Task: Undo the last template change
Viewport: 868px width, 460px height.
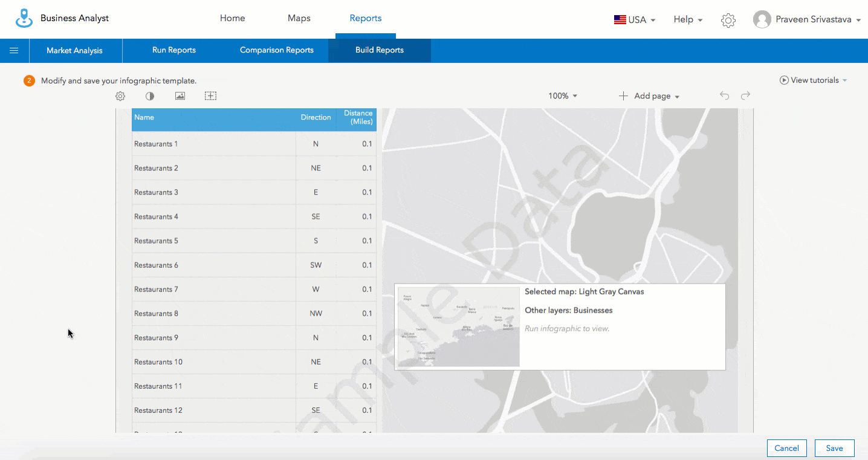Action: 725,96
